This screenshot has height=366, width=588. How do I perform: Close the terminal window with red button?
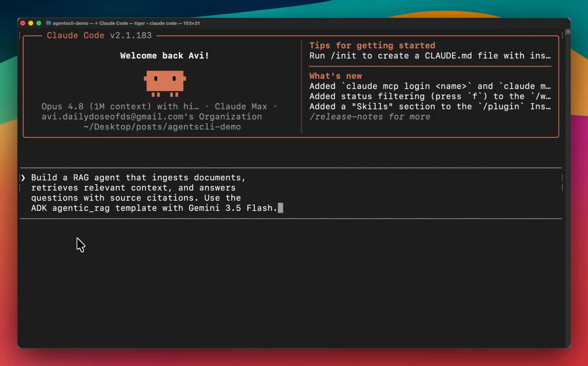(23, 23)
